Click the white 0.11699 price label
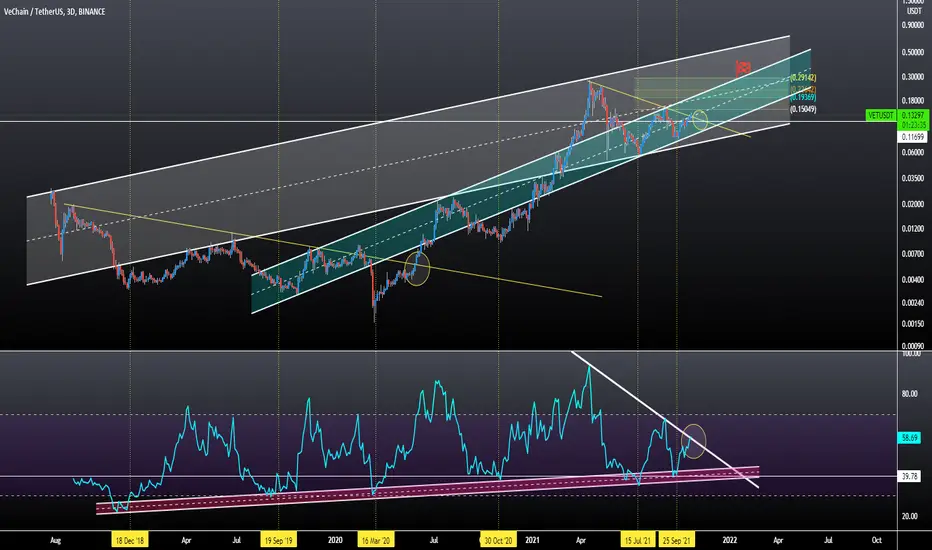The width and height of the screenshot is (932, 550). (x=913, y=137)
